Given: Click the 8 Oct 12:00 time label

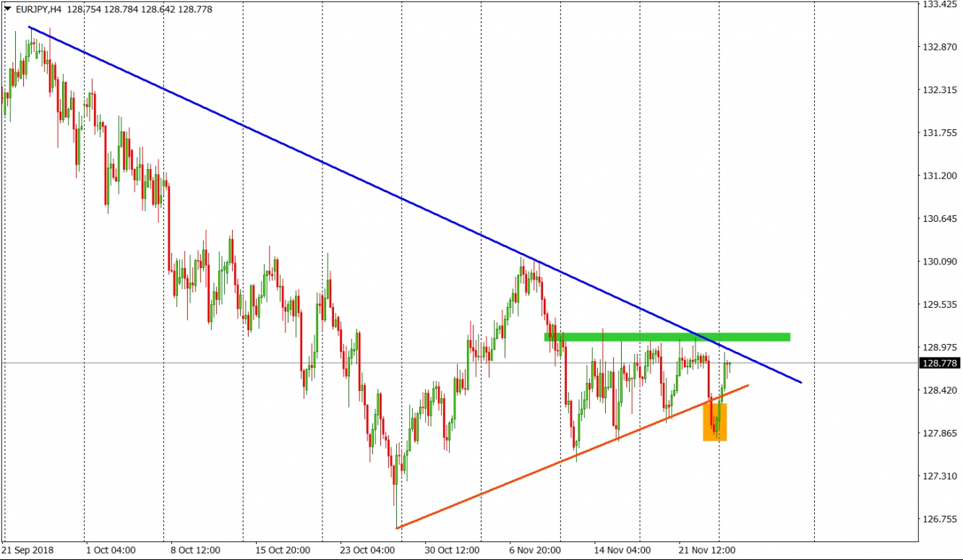Looking at the screenshot, I should click(x=194, y=550).
